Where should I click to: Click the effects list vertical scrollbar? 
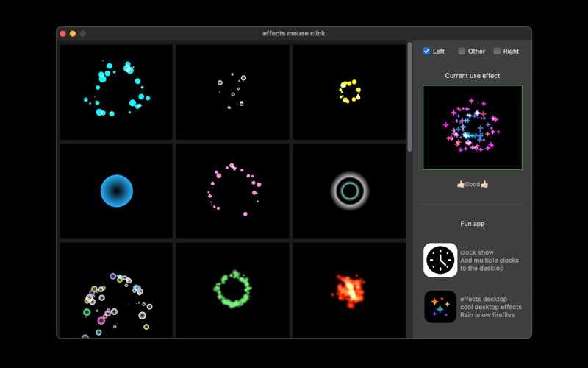409,96
